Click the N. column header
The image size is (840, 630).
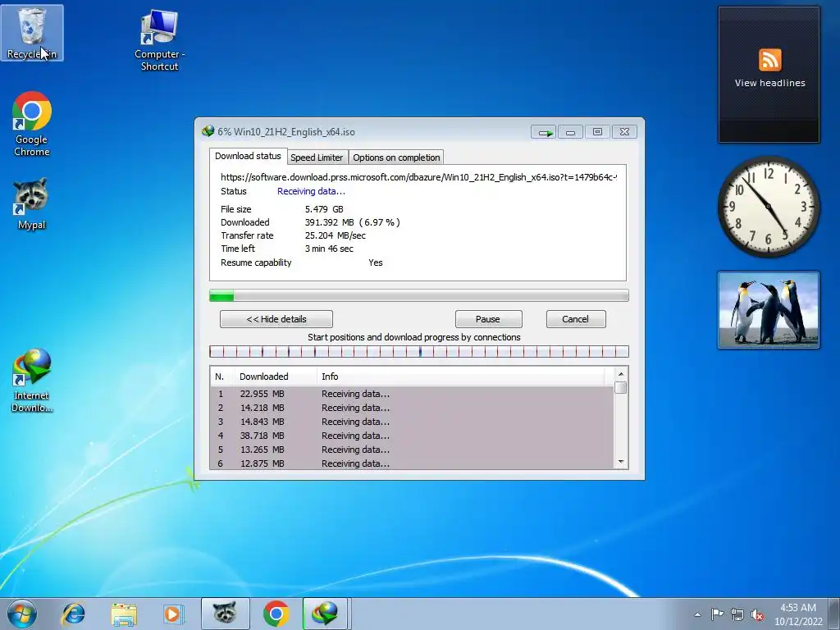[x=221, y=377]
